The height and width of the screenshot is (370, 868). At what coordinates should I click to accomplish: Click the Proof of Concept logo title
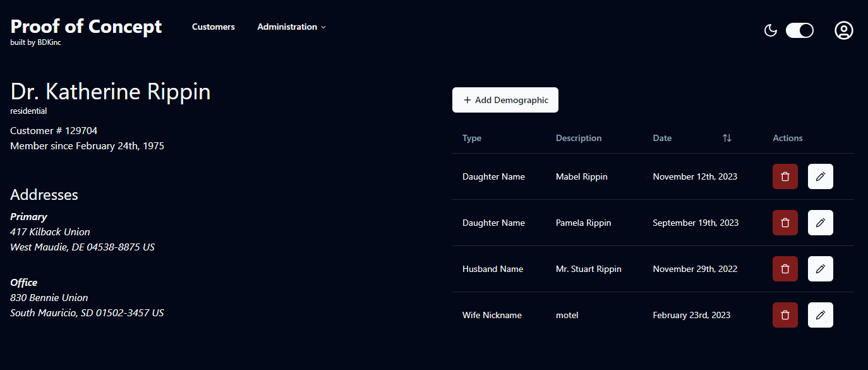(86, 27)
